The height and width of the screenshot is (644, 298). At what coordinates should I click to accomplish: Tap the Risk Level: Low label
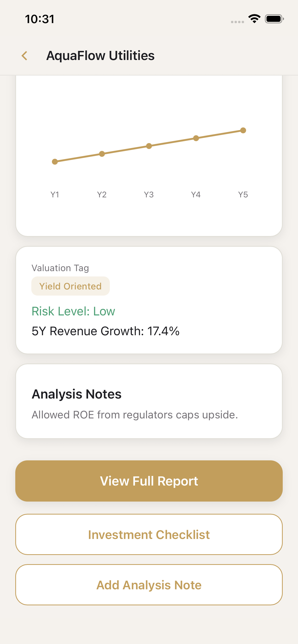[x=73, y=311]
